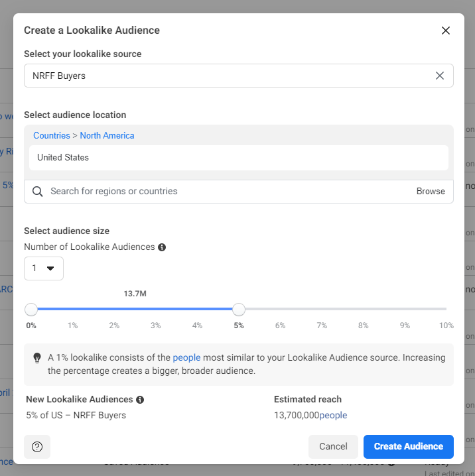Open the Number of Lookalike Audiences dropdown

tap(44, 268)
